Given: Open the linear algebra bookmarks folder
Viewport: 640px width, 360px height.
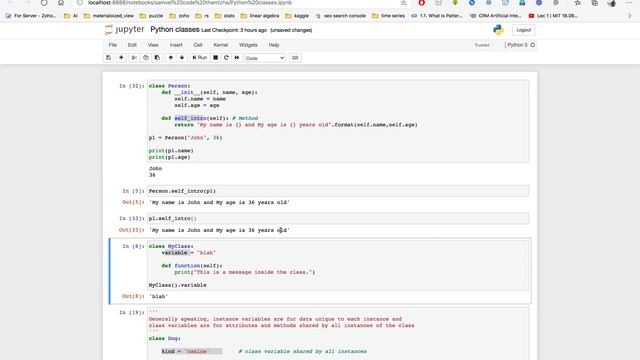Looking at the screenshot, I should (260, 16).
